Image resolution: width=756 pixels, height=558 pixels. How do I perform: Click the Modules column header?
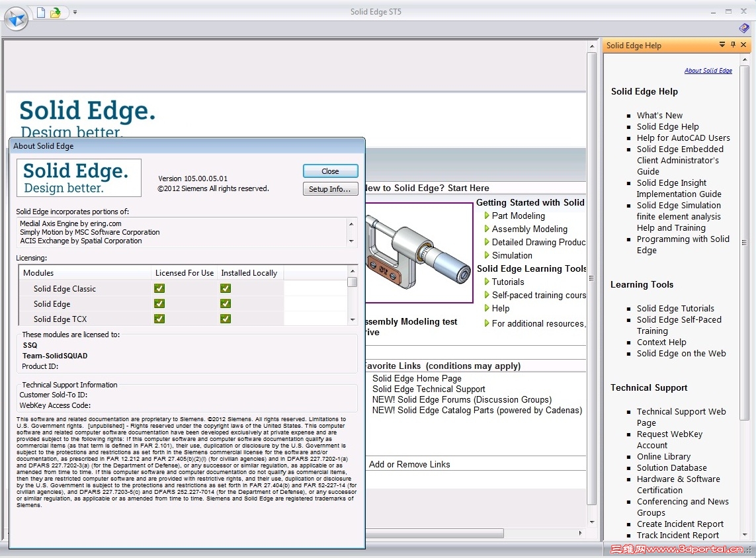85,273
